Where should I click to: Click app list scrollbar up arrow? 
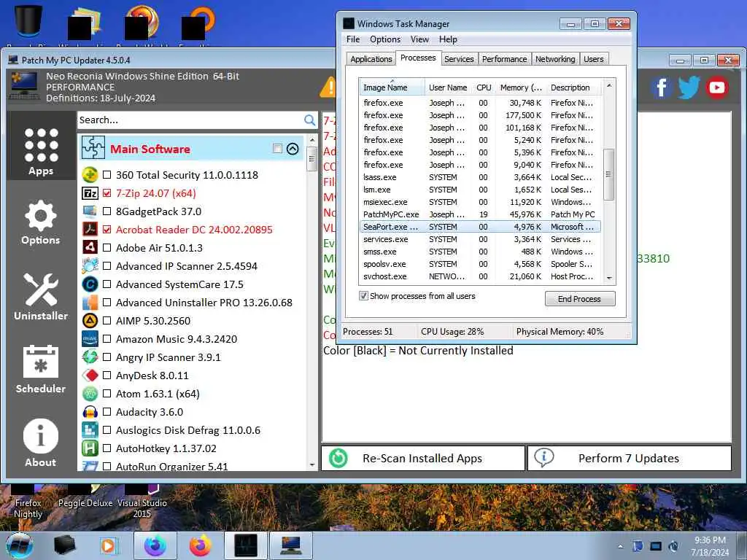(312, 140)
